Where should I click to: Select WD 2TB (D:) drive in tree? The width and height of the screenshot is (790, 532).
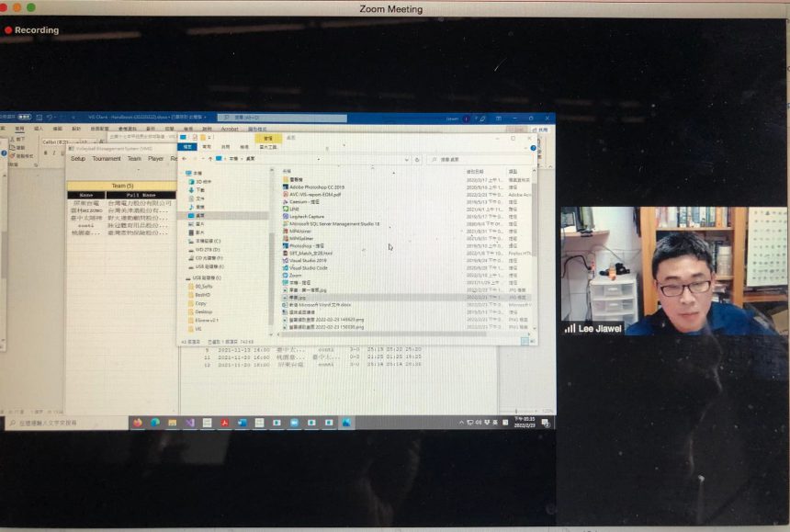(204, 249)
